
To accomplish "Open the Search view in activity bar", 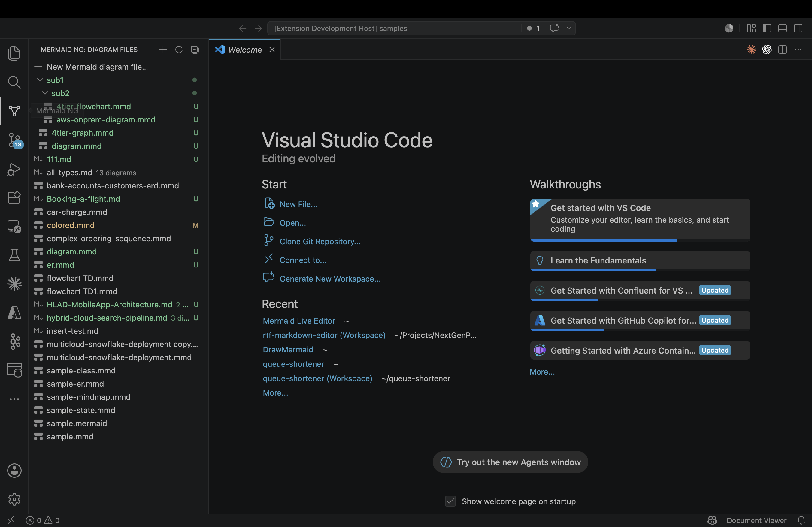I will click(x=14, y=82).
